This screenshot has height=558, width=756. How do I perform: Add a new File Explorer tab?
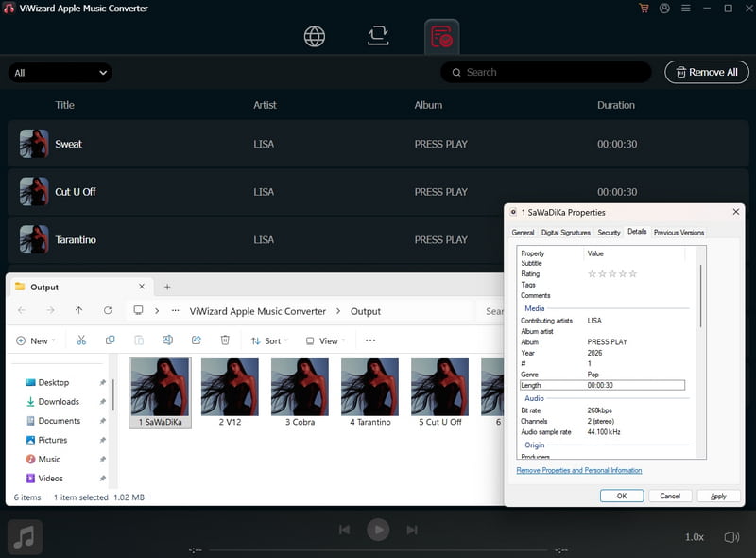(167, 287)
